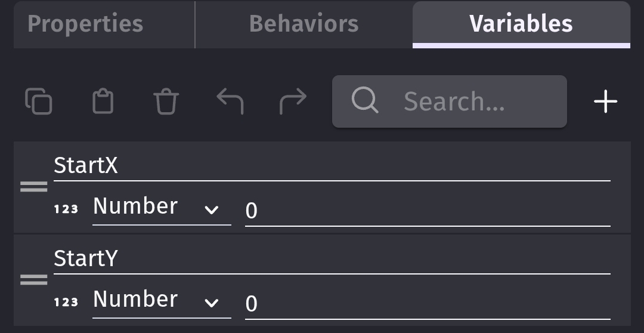Open the StartY type dropdown
The height and width of the screenshot is (333, 644).
pos(161,301)
